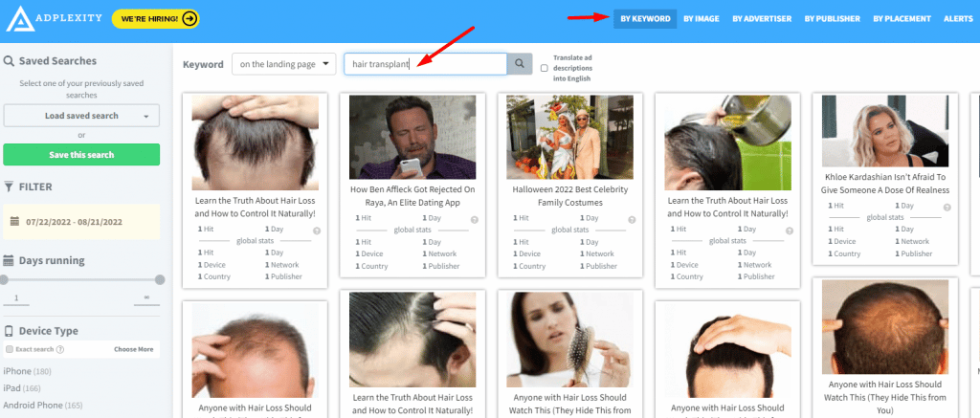This screenshot has height=418, width=980.
Task: Click help icon on Khloe Kardashian ad card
Action: click(x=947, y=208)
